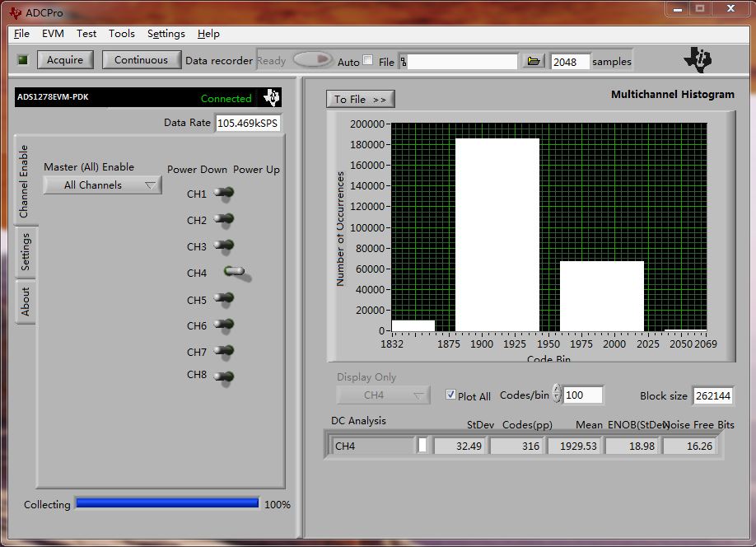Toggle the CH6 power switch

pyautogui.click(x=224, y=325)
